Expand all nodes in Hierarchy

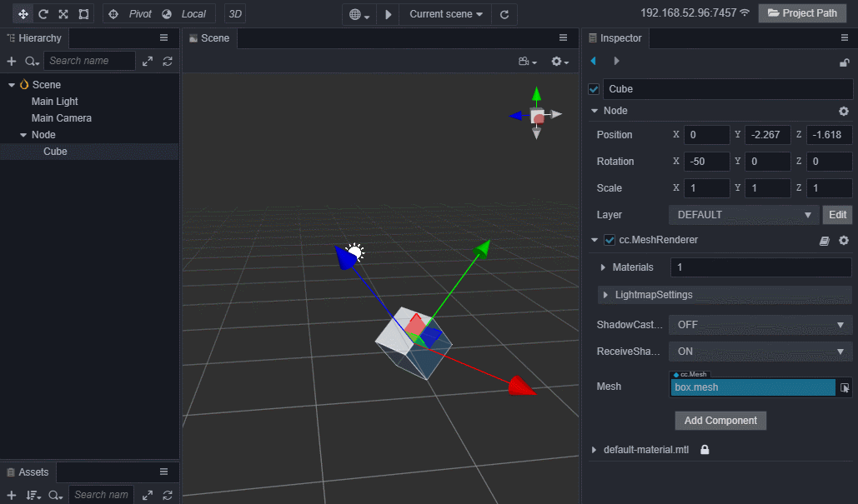(148, 61)
